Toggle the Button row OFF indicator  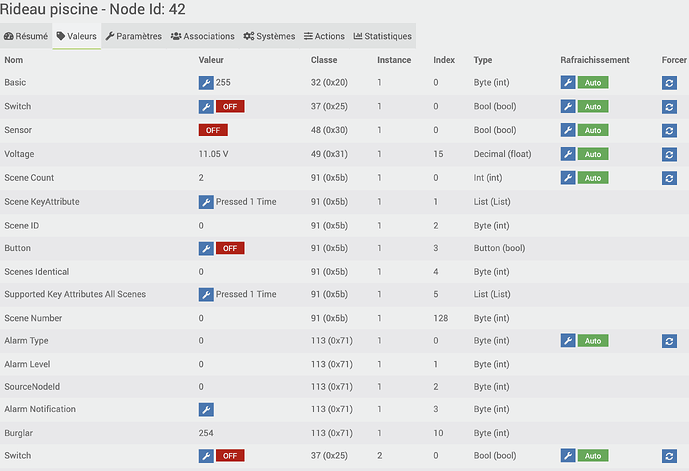[230, 248]
